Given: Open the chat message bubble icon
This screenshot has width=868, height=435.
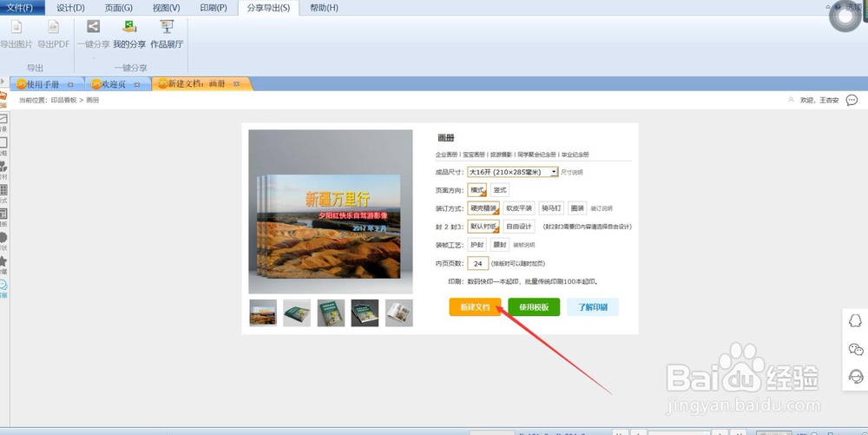Looking at the screenshot, I should click(852, 100).
